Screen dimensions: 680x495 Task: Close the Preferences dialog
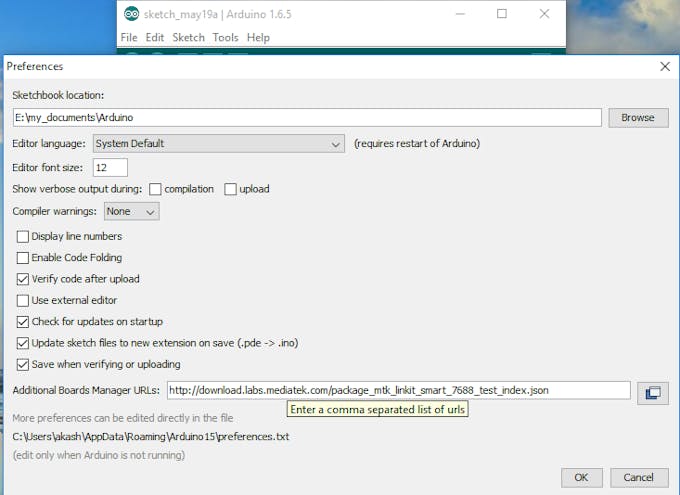click(665, 66)
